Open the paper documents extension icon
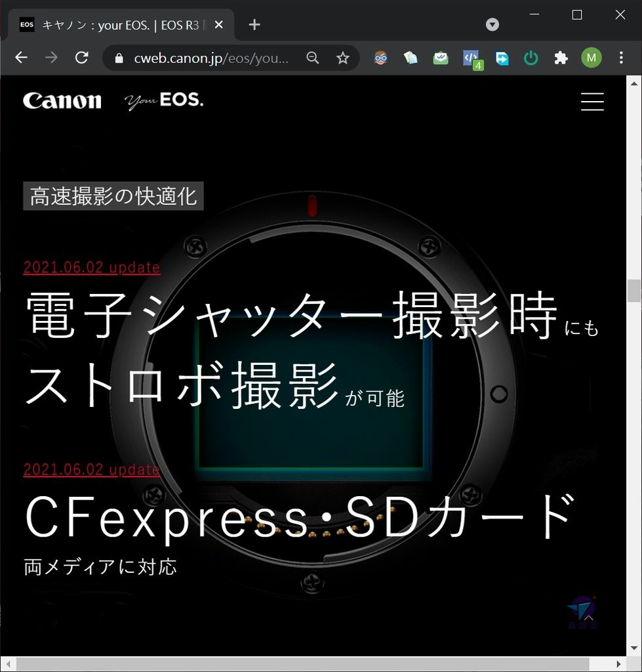Viewport: 642px width, 672px height. coord(411,58)
